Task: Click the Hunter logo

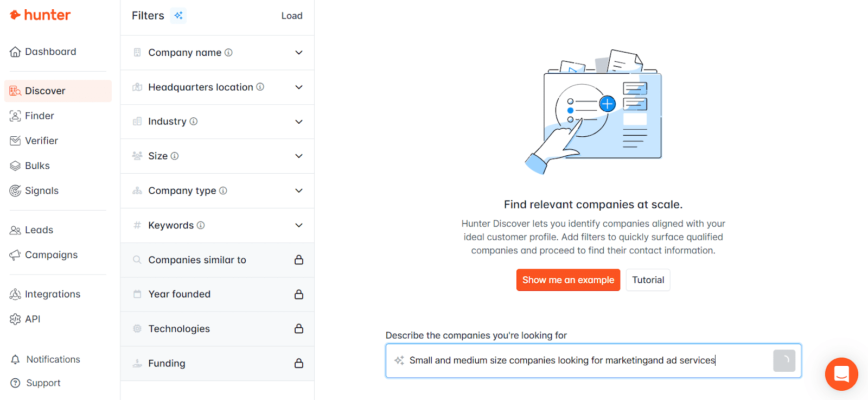Action: coord(40,15)
